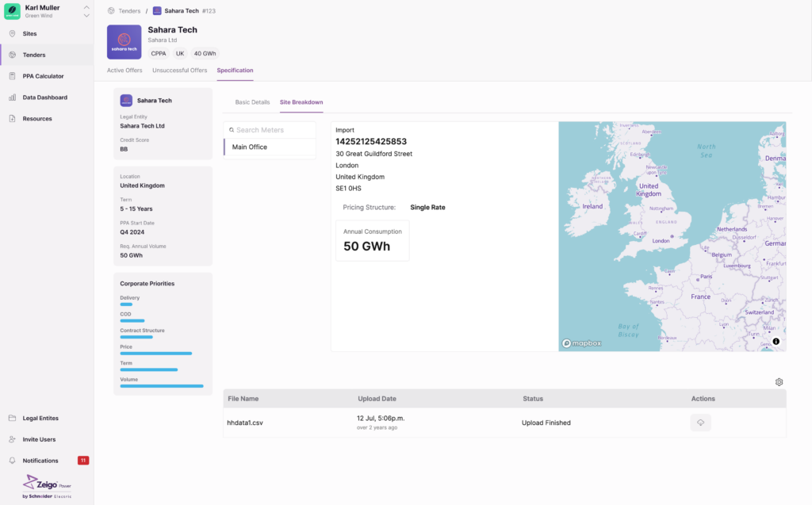812x505 pixels.
Task: Switch to the Active Offers tab
Action: coord(124,71)
